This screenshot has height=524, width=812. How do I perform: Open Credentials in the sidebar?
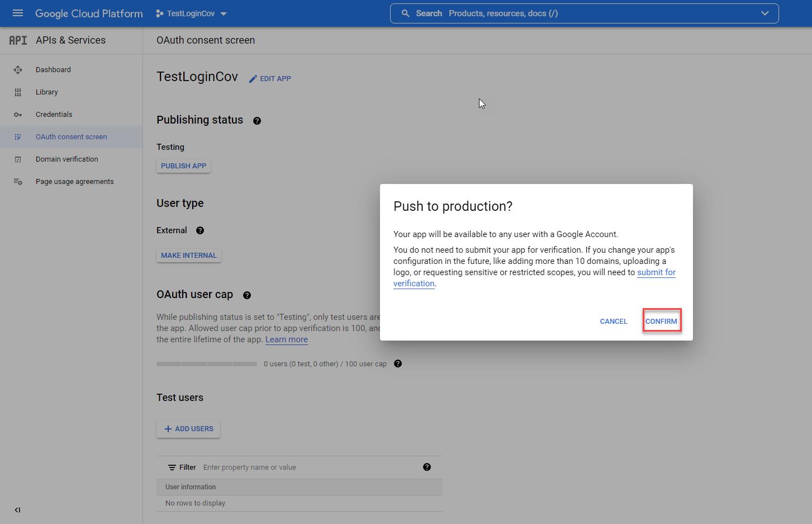[x=54, y=115]
